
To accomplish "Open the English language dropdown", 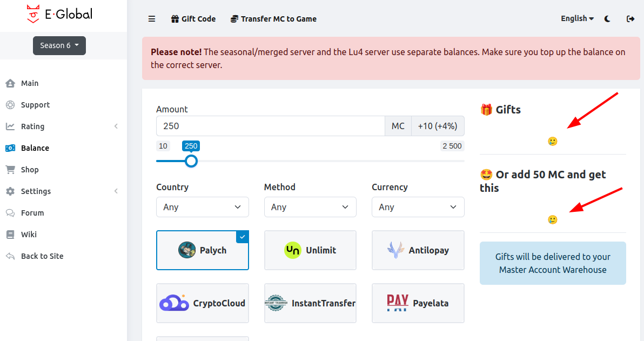I will 577,18.
